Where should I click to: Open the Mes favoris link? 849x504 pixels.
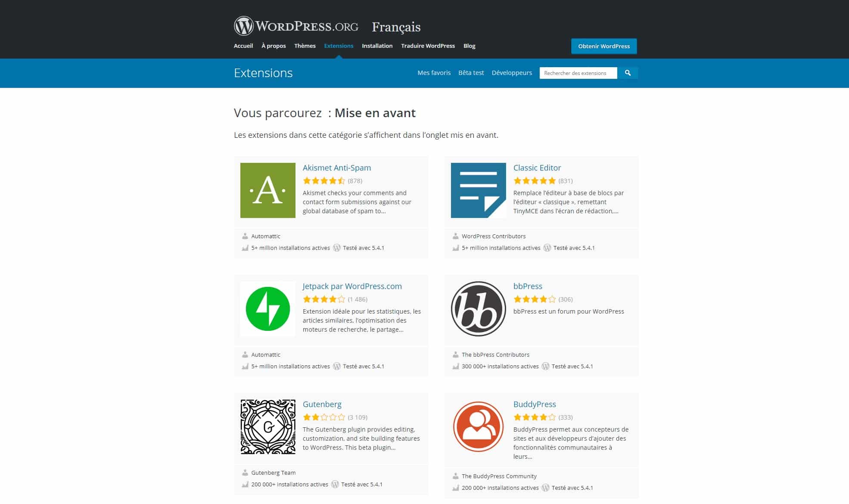point(434,73)
